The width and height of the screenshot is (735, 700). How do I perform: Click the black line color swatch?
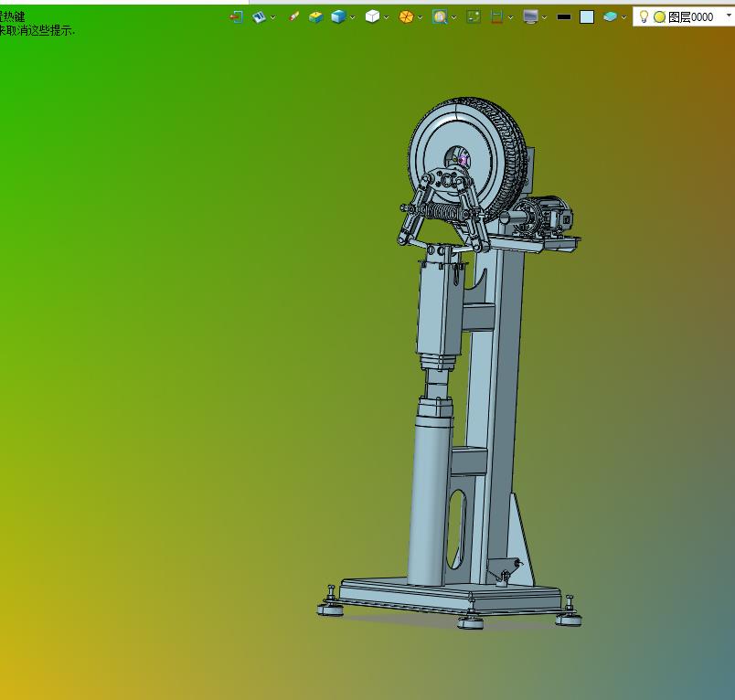tap(564, 17)
